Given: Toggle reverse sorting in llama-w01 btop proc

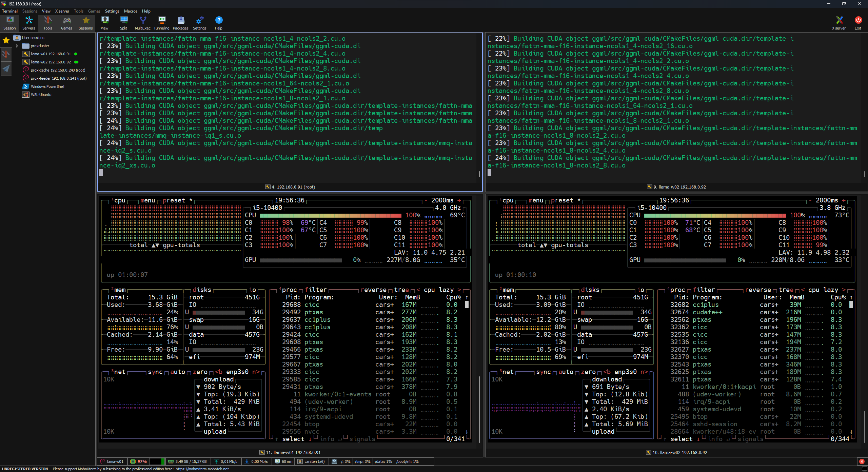Looking at the screenshot, I should coord(374,290).
